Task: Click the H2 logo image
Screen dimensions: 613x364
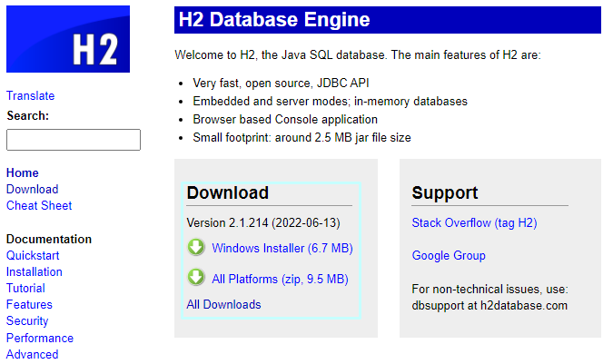Action: [x=68, y=39]
